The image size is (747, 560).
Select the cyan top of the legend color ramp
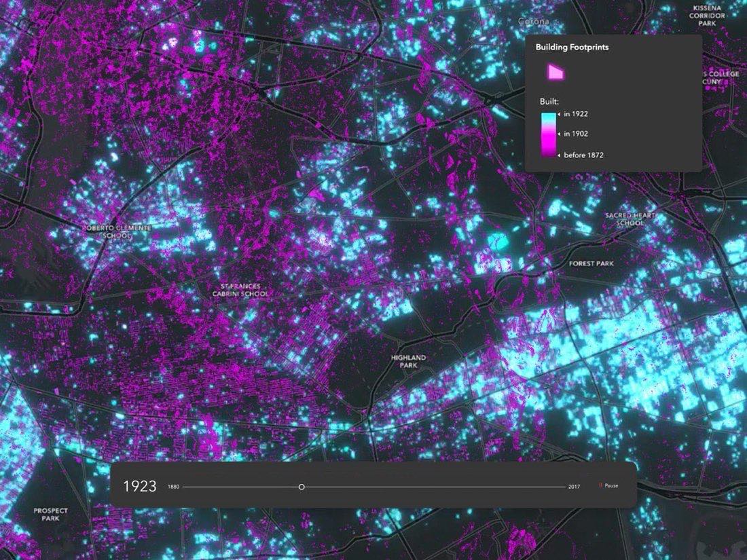548,117
